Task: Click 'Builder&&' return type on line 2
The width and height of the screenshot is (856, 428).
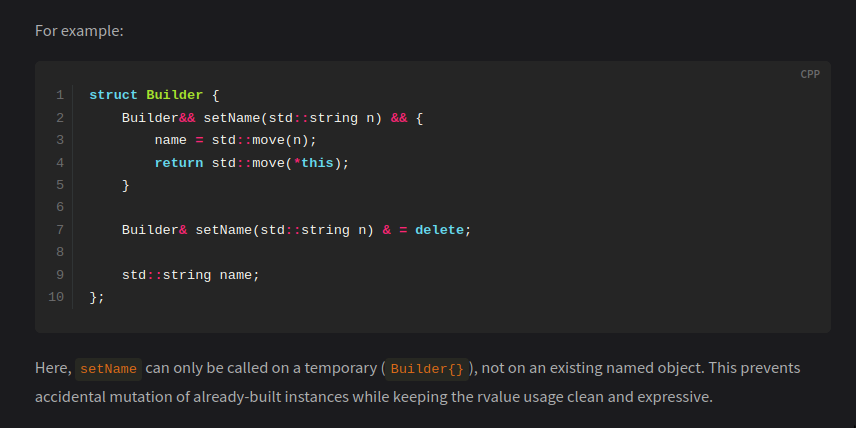Action: pyautogui.click(x=158, y=118)
